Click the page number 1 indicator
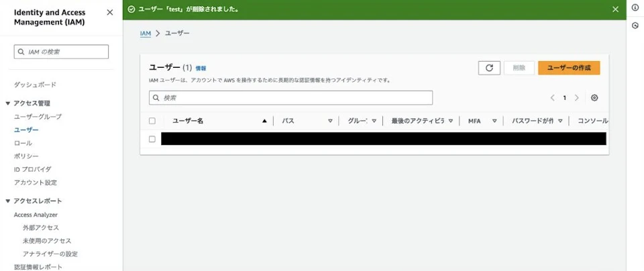 pyautogui.click(x=565, y=98)
